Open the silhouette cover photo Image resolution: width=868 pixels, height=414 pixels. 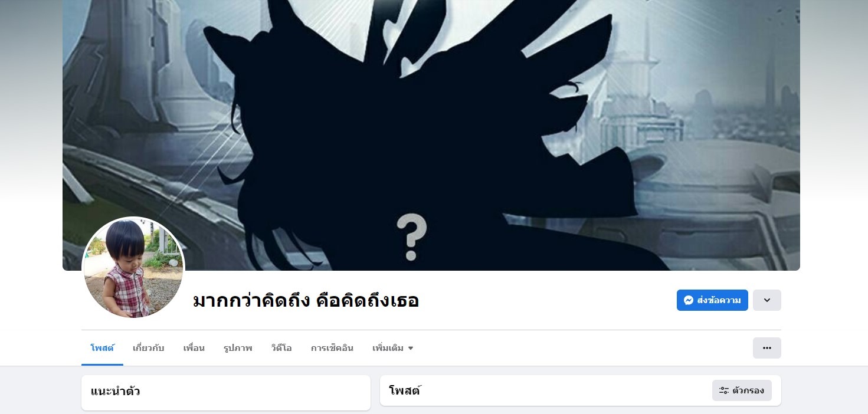431,135
